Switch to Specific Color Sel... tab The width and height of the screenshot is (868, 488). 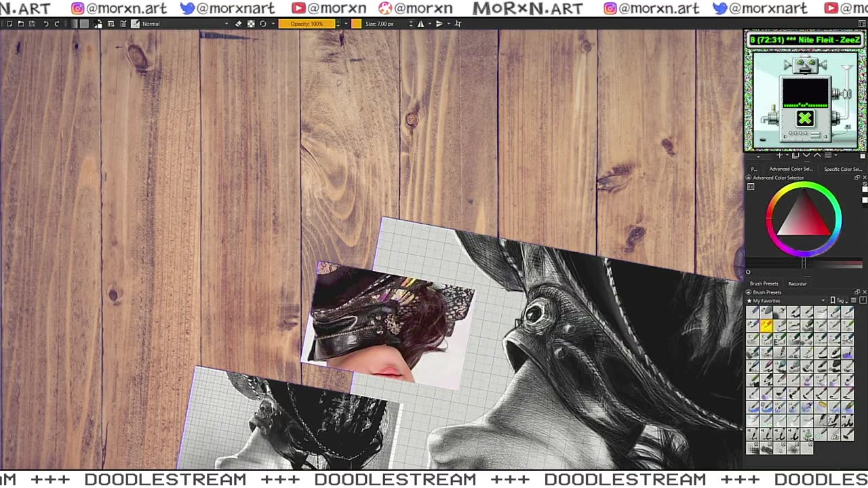point(843,169)
